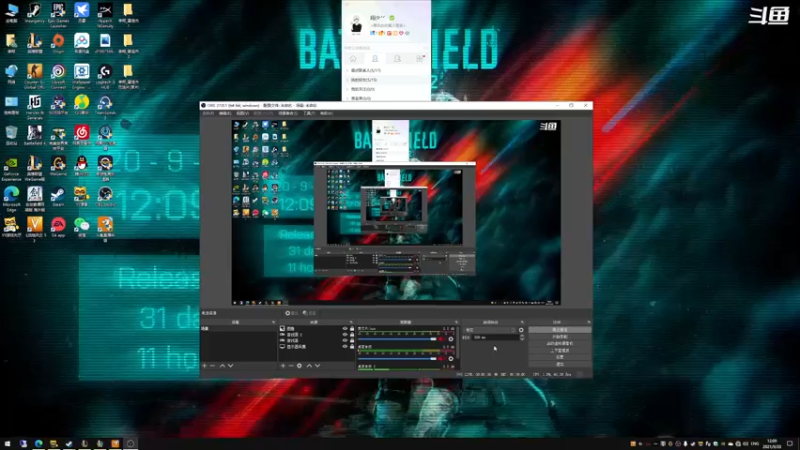Open the scene transition type dropdown
Image resolution: width=800 pixels, height=450 pixels.
(x=490, y=330)
